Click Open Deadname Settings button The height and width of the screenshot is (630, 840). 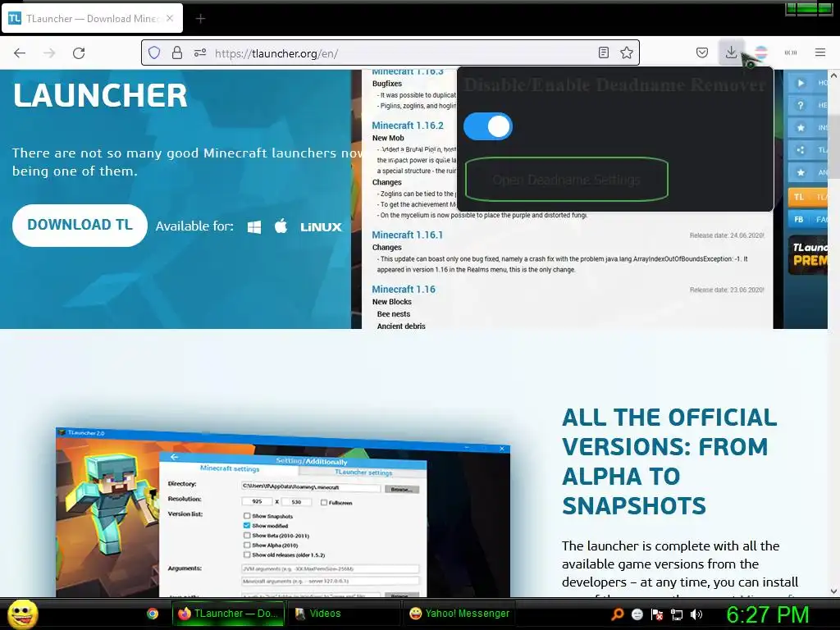566,180
